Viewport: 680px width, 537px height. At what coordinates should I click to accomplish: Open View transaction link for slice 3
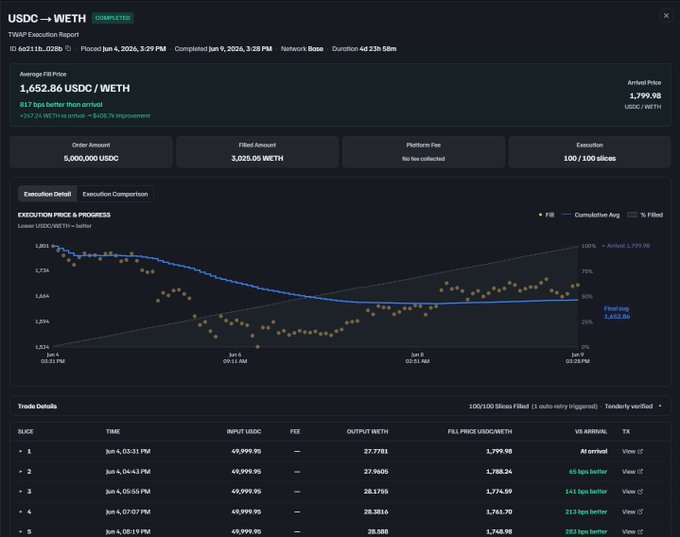pyautogui.click(x=632, y=491)
